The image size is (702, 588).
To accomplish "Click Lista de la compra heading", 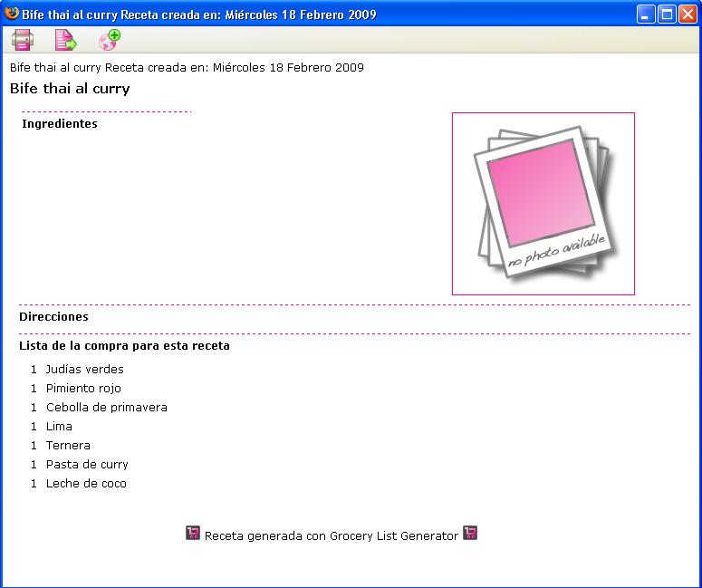I will click(x=124, y=346).
